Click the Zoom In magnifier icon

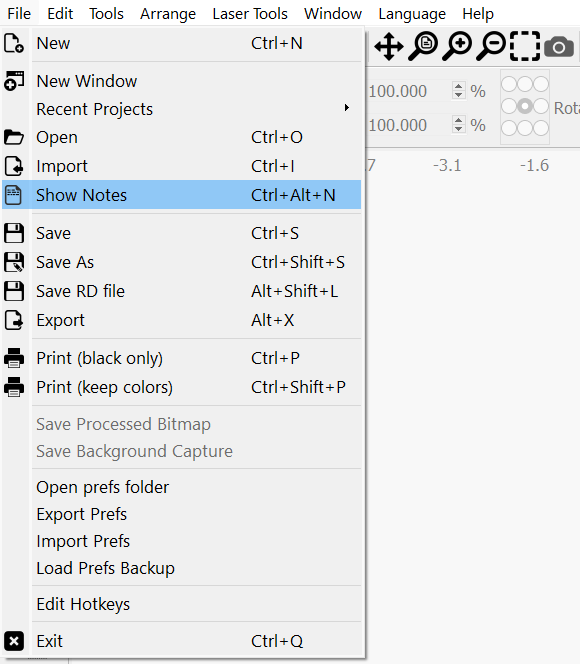pos(457,46)
